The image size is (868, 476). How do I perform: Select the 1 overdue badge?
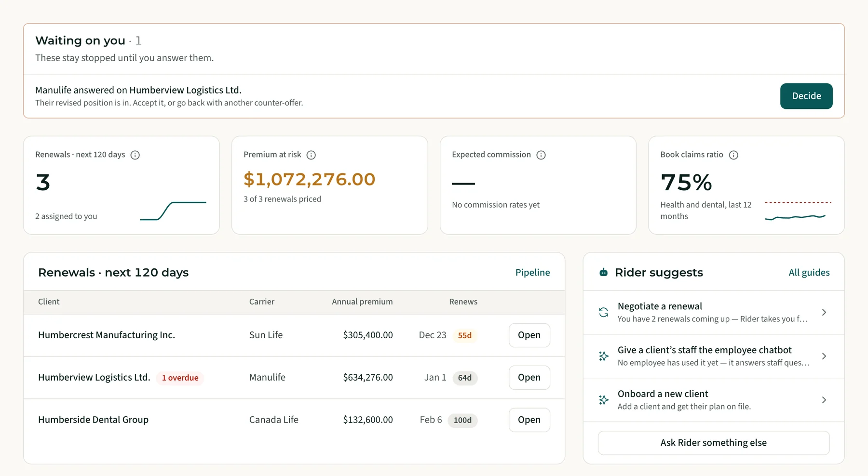(x=180, y=378)
